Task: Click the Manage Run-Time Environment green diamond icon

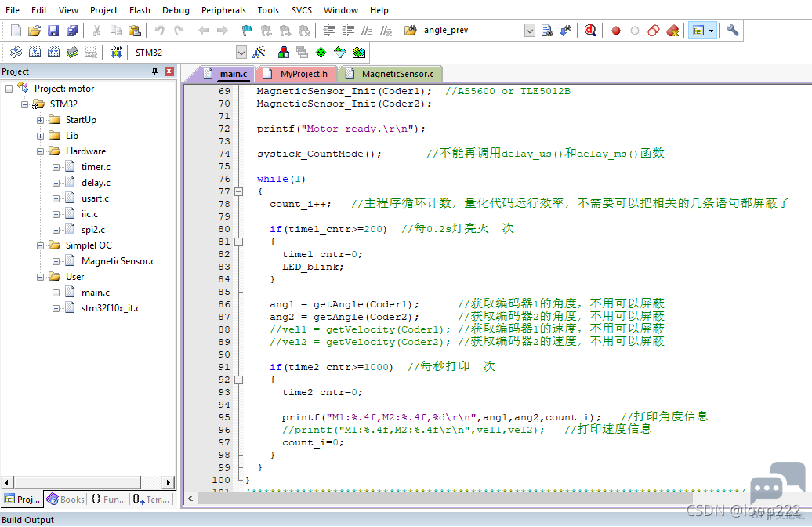Action: (321, 53)
